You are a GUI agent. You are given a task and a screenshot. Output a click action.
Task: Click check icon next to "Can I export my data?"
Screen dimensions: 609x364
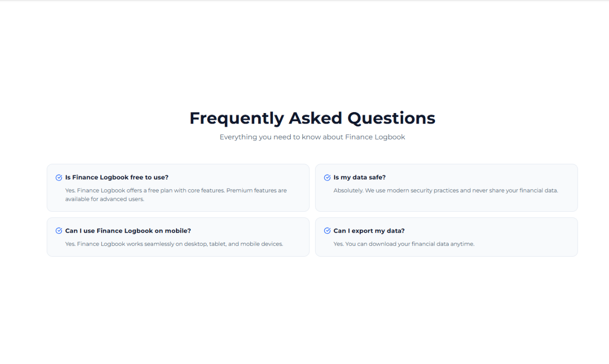pos(328,231)
